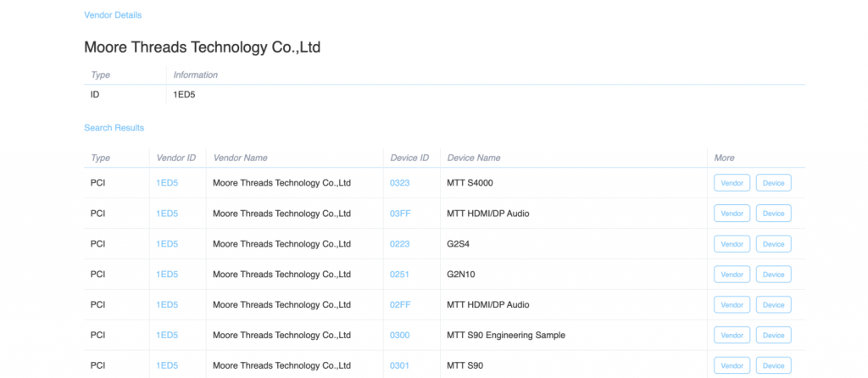Image resolution: width=868 pixels, height=378 pixels.
Task: Click PCI type cell in the 0300 row
Action: point(98,335)
